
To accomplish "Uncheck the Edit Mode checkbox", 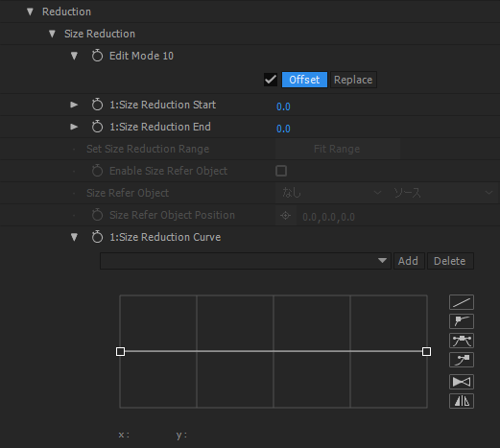I will [271, 80].
